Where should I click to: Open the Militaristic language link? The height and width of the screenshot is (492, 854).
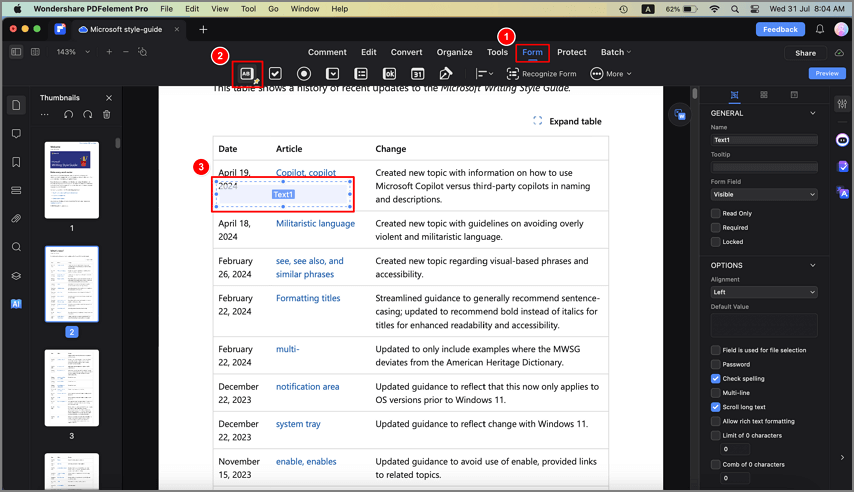pyautogui.click(x=315, y=223)
